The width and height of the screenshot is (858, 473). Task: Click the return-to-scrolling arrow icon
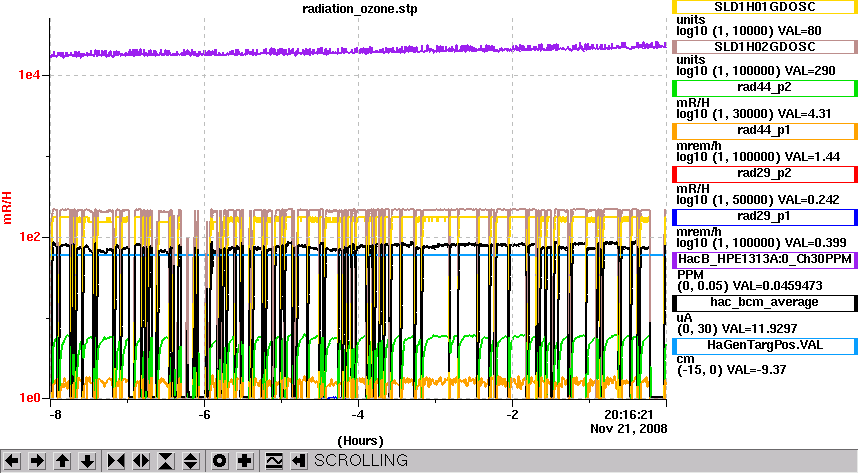pos(298,461)
